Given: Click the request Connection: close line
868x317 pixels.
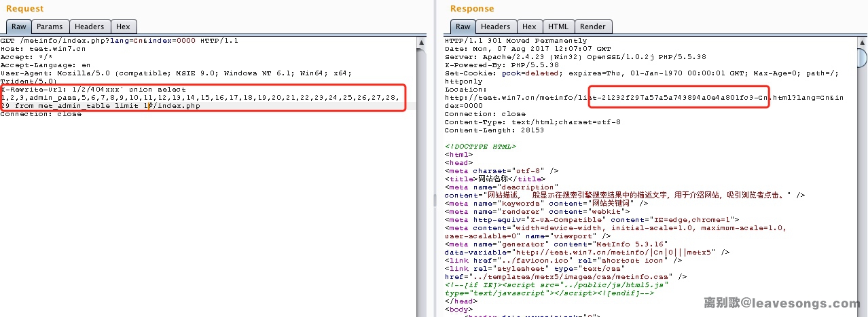Looking at the screenshot, I should [41, 114].
